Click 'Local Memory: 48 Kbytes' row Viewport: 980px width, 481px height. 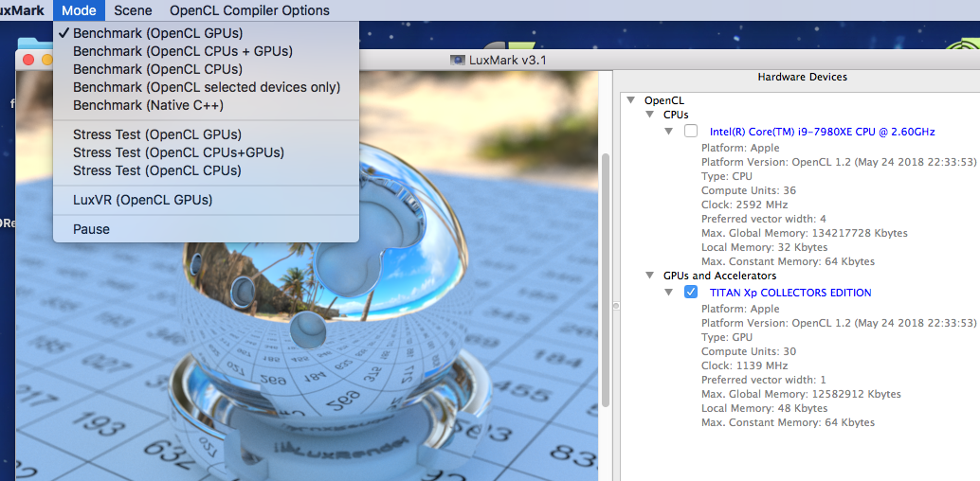point(764,408)
